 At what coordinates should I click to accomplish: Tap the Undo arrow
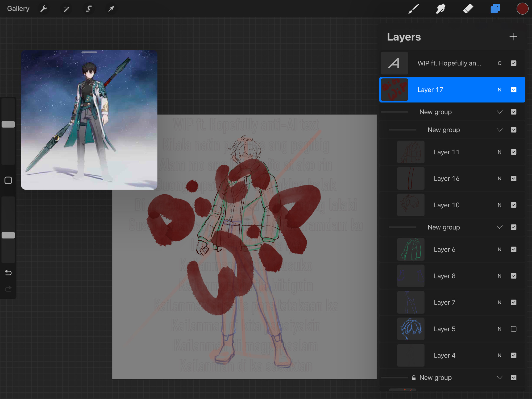8,273
